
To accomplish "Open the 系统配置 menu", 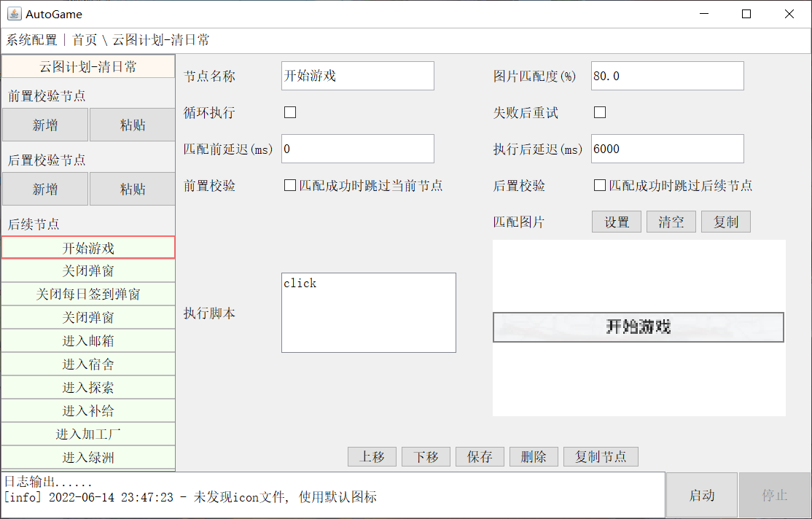I will click(31, 40).
